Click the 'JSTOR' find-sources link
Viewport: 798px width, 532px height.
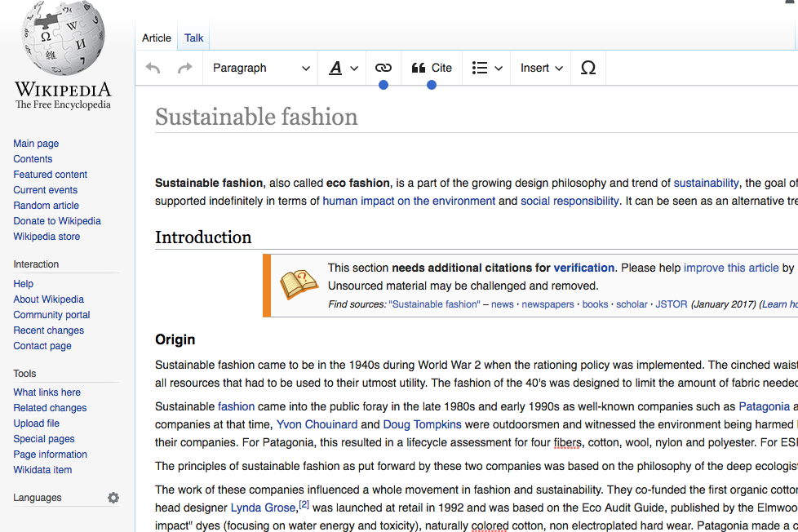point(671,304)
